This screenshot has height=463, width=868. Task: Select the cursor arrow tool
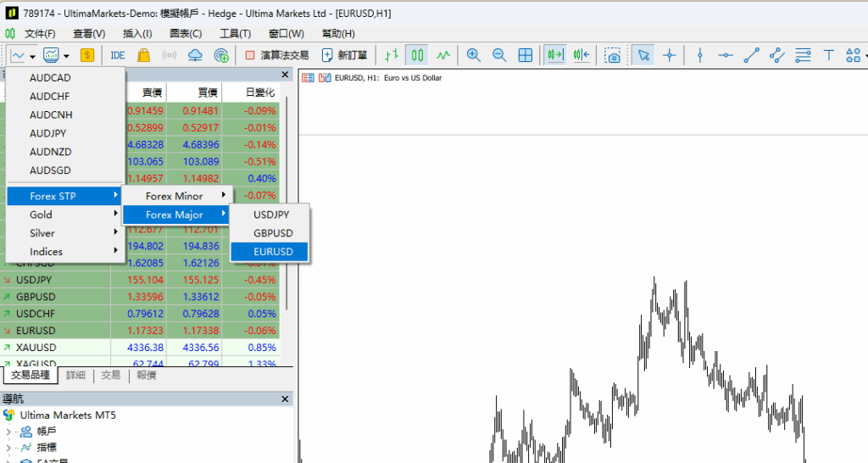pos(643,55)
